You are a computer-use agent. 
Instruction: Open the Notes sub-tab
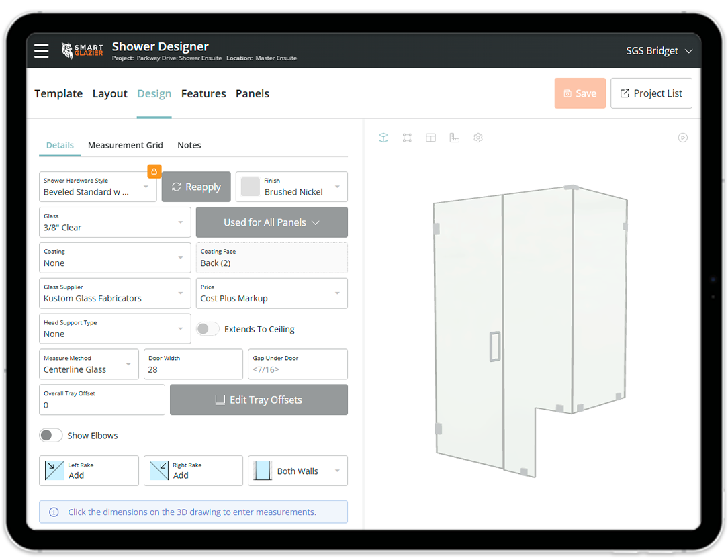click(x=189, y=145)
